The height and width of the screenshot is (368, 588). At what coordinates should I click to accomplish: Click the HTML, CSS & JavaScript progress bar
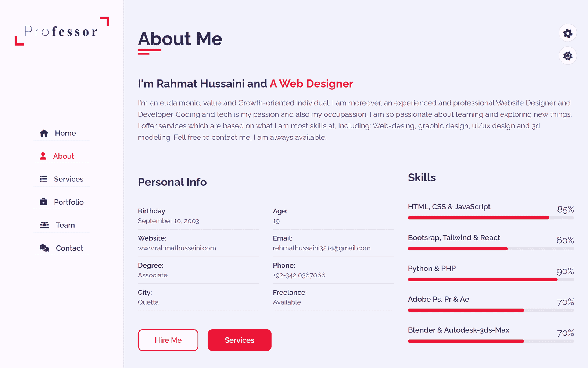pos(491,218)
